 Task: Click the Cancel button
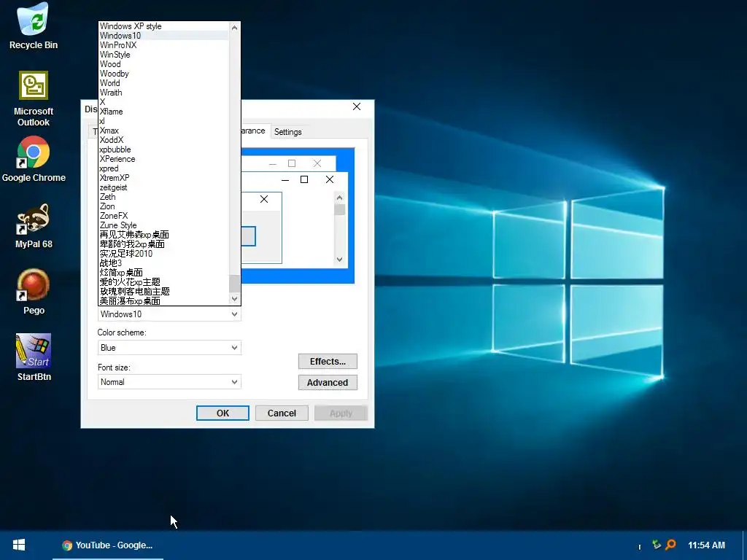coord(282,413)
